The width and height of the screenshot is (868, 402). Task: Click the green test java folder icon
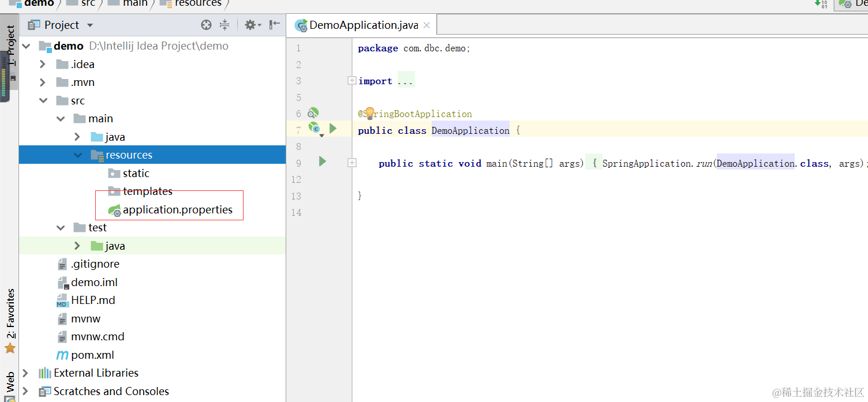point(97,246)
